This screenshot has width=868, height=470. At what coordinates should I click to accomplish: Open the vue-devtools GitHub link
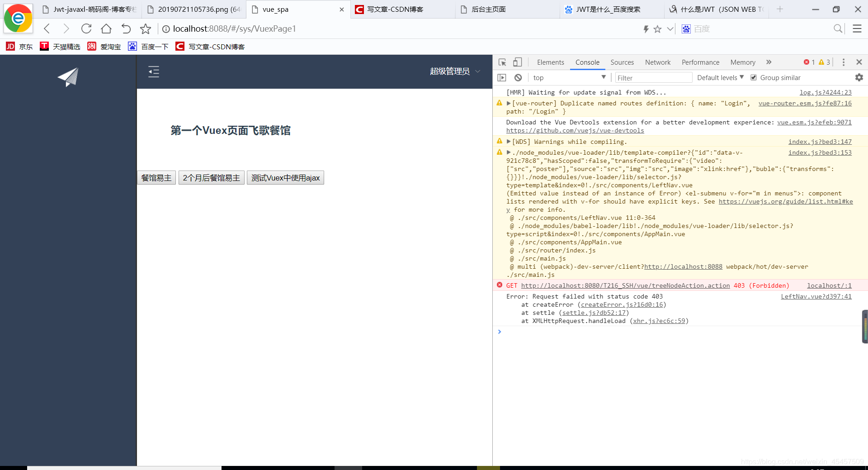coord(575,131)
